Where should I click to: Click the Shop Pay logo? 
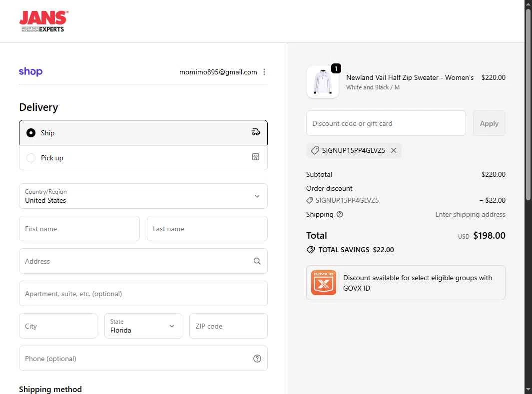[x=30, y=71]
